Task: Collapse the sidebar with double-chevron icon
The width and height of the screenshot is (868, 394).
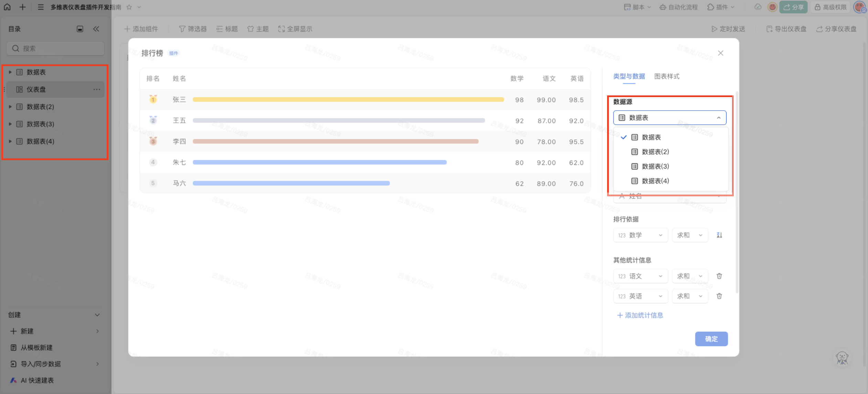Action: (x=96, y=29)
